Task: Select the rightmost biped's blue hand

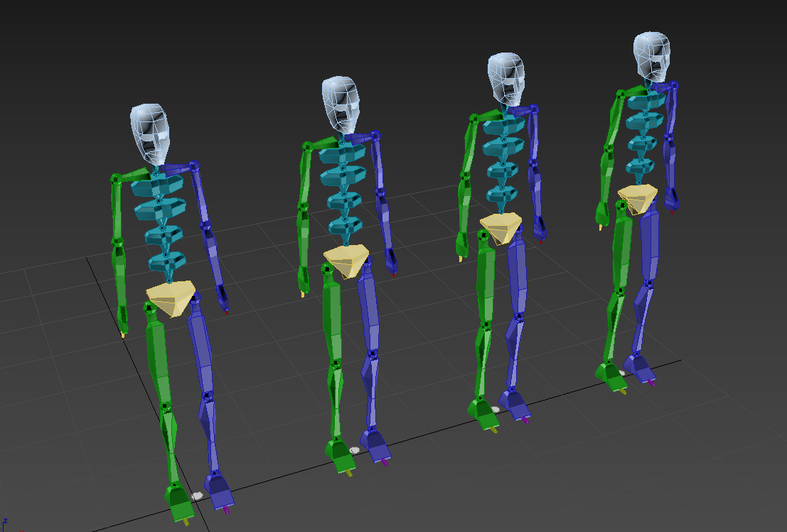Action: click(x=672, y=200)
